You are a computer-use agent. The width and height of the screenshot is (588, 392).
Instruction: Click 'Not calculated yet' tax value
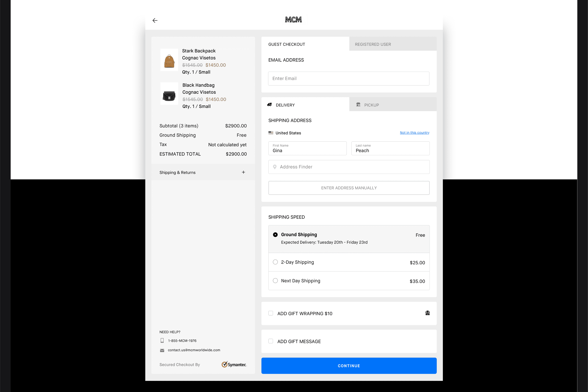pos(227,145)
